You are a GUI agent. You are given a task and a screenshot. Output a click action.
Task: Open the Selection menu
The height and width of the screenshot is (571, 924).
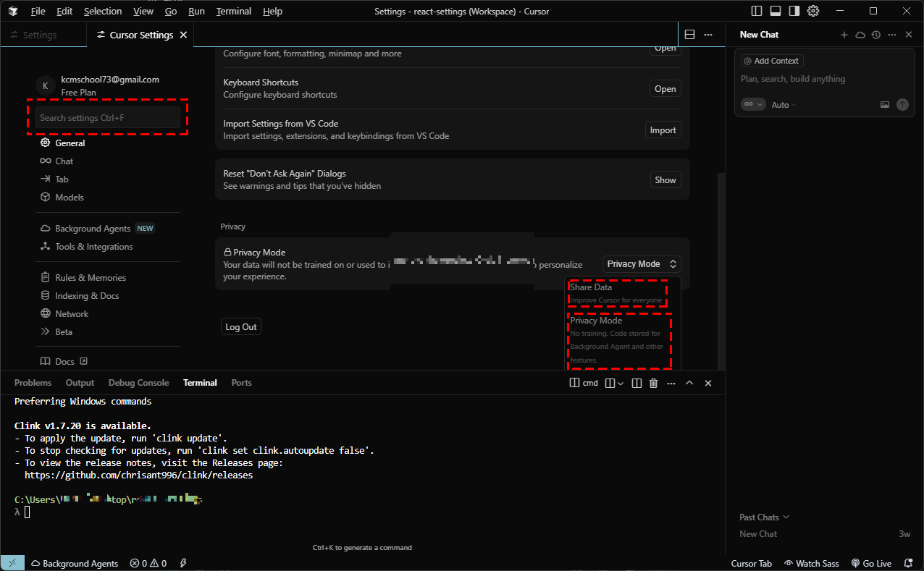click(x=103, y=11)
